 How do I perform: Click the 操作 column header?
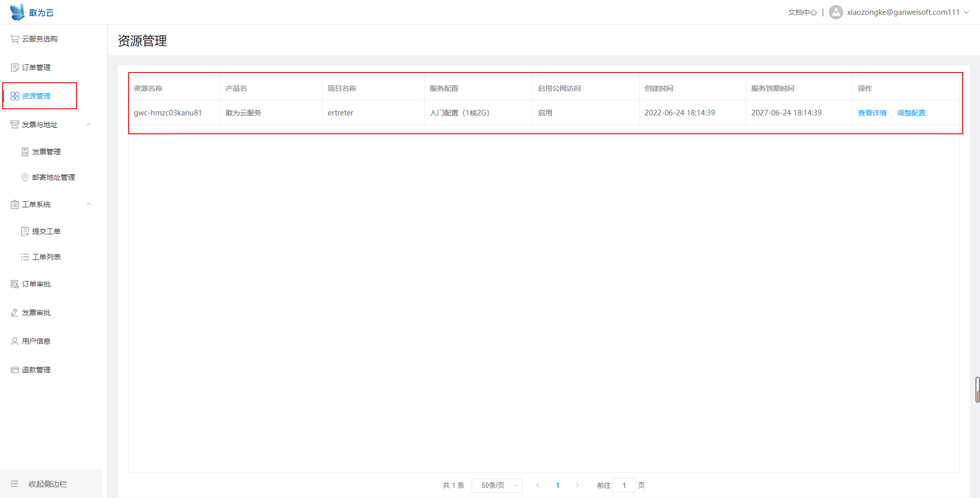click(865, 88)
